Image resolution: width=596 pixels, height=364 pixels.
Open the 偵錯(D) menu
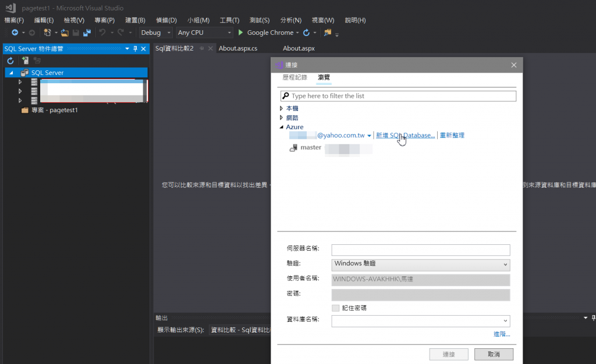click(166, 20)
